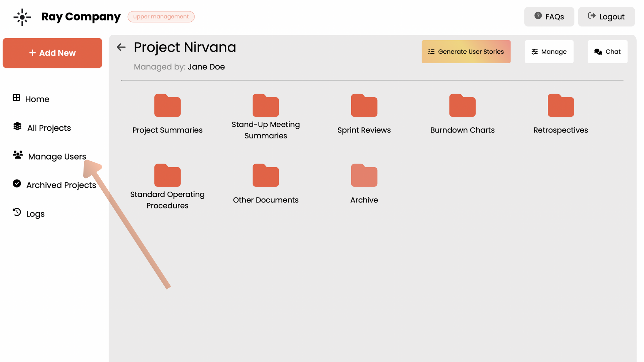Open the Burndown Charts folder
The height and width of the screenshot is (362, 644).
click(462, 106)
